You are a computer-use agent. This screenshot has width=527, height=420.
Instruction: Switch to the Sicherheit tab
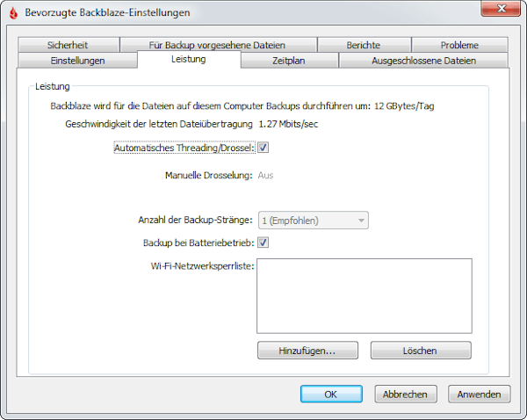[69, 45]
